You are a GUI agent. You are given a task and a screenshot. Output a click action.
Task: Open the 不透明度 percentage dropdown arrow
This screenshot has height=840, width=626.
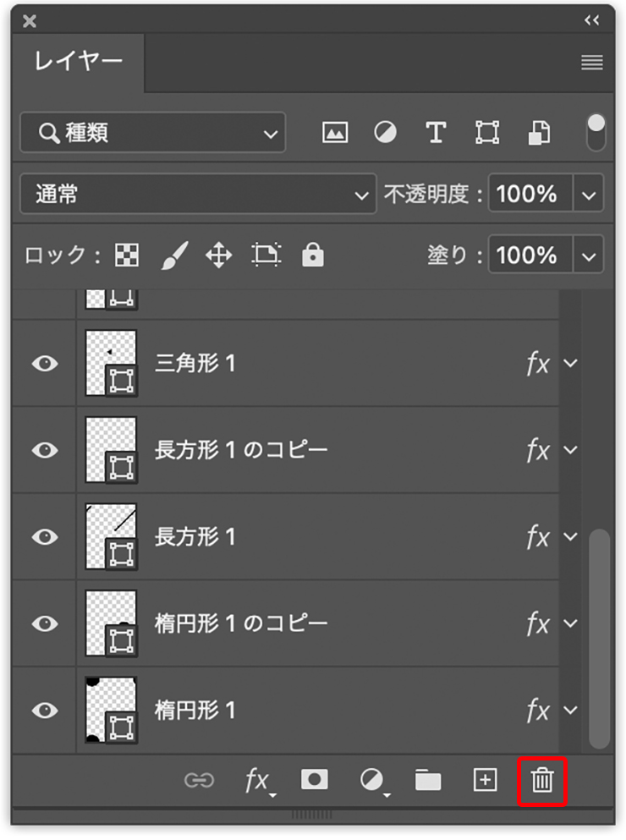(589, 195)
